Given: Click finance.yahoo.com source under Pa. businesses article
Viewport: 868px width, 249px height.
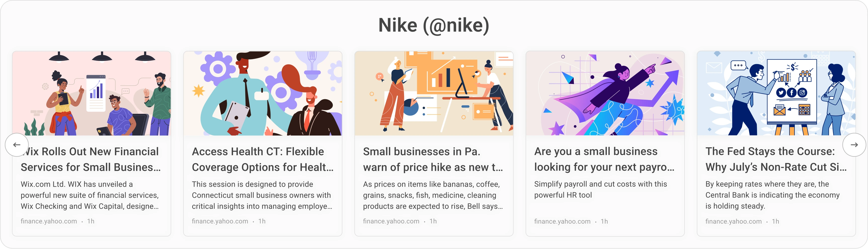Looking at the screenshot, I should click(x=391, y=221).
